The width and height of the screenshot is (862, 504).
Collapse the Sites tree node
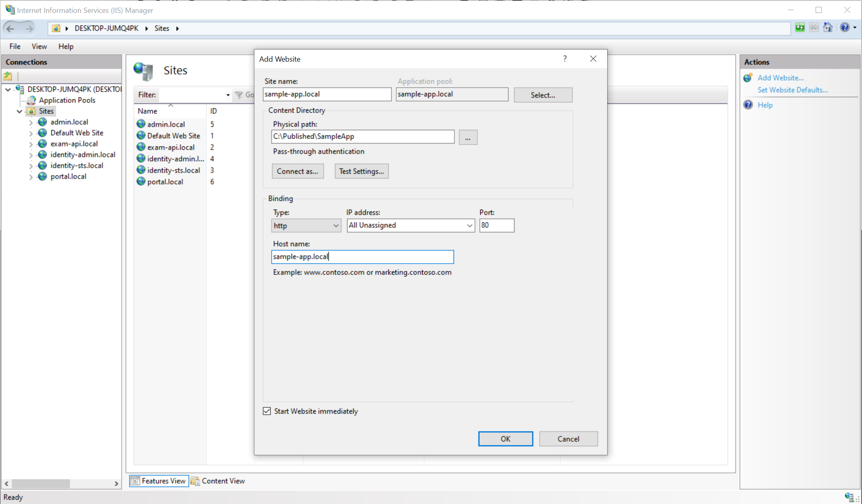pos(19,112)
